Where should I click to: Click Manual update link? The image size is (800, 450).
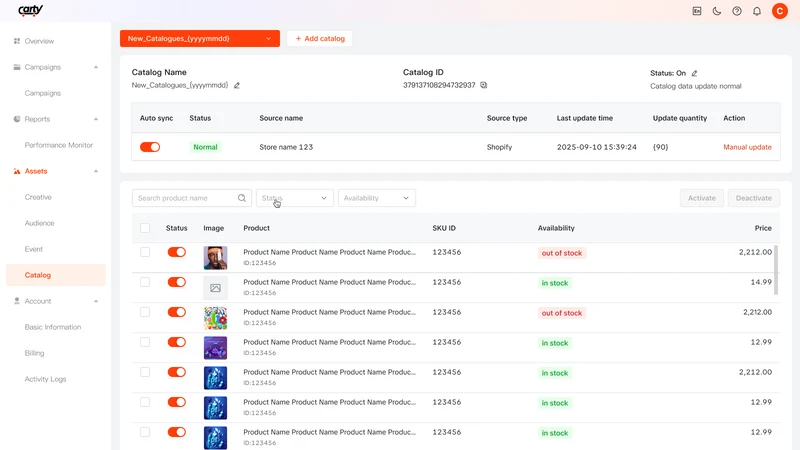[747, 147]
